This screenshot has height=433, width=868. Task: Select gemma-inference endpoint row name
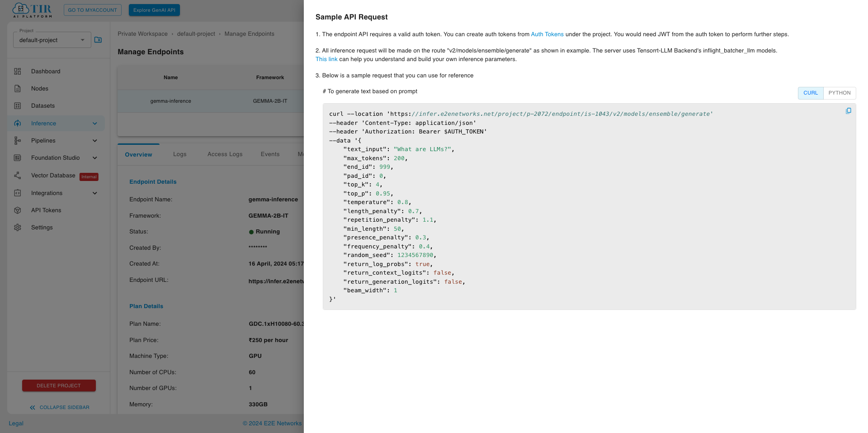(x=170, y=101)
